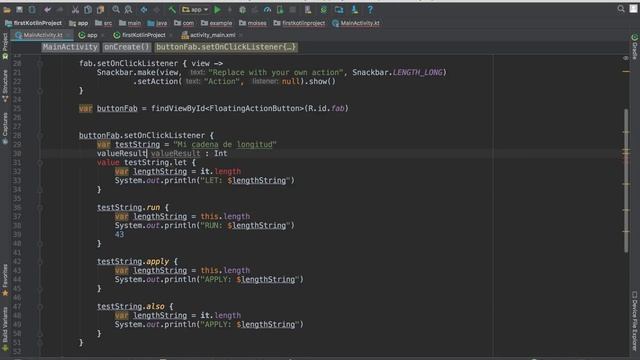Collapse the testString.run block fold marker
Screen dimensions: 640x360
40,207
